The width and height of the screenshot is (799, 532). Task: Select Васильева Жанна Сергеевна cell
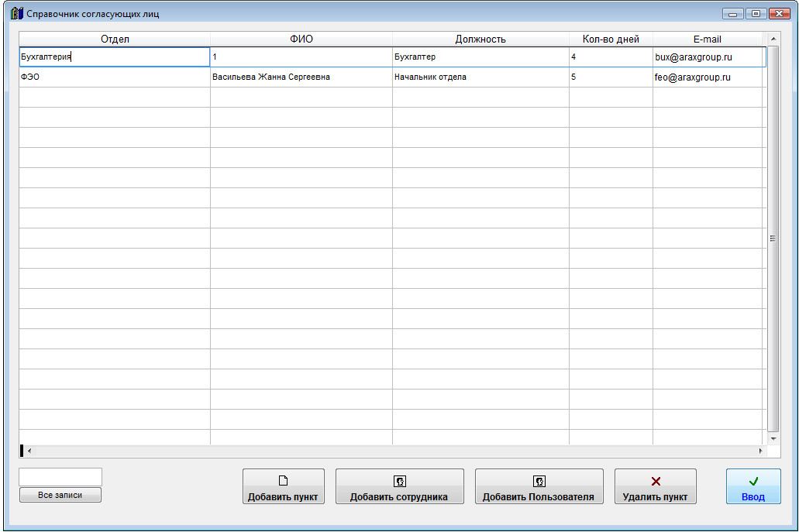pos(301,77)
